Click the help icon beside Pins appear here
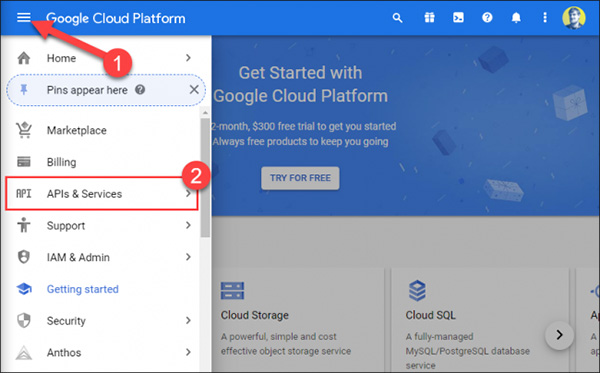The width and height of the screenshot is (600, 373). click(x=140, y=90)
